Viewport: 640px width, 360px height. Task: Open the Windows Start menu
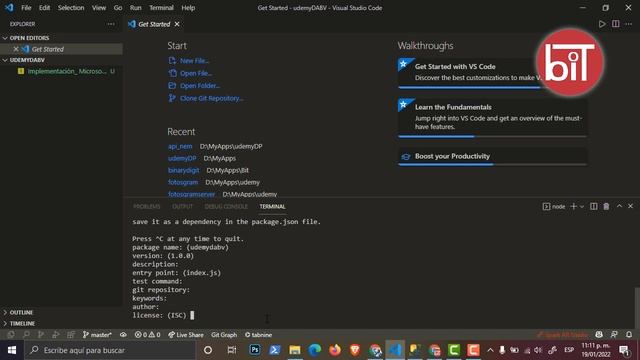[x=12, y=350]
